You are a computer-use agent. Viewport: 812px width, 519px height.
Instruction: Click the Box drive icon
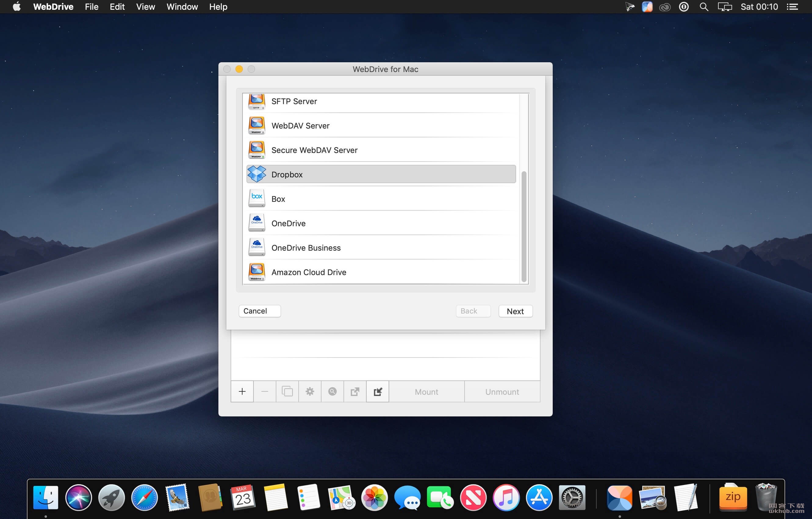pyautogui.click(x=257, y=198)
